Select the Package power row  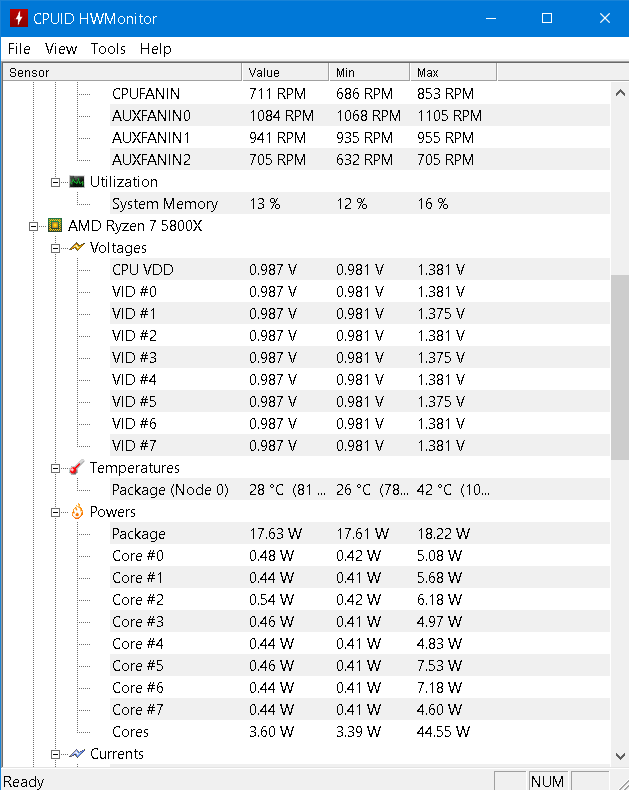pyautogui.click(x=360, y=534)
